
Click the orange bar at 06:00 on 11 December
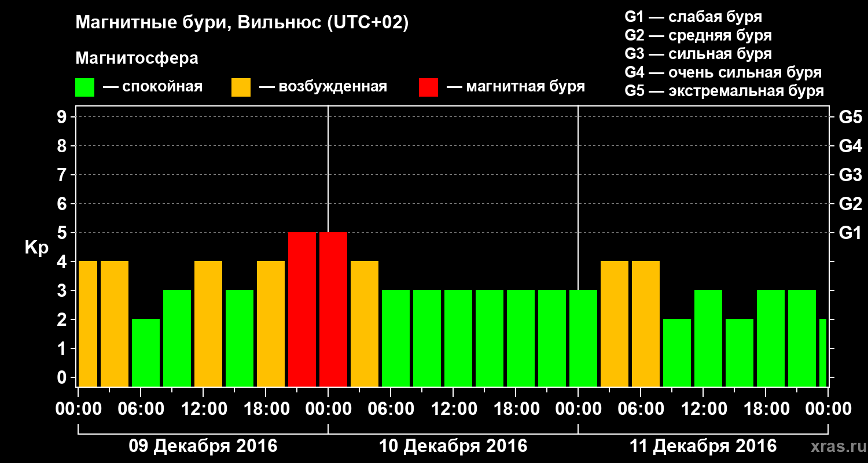tap(646, 324)
